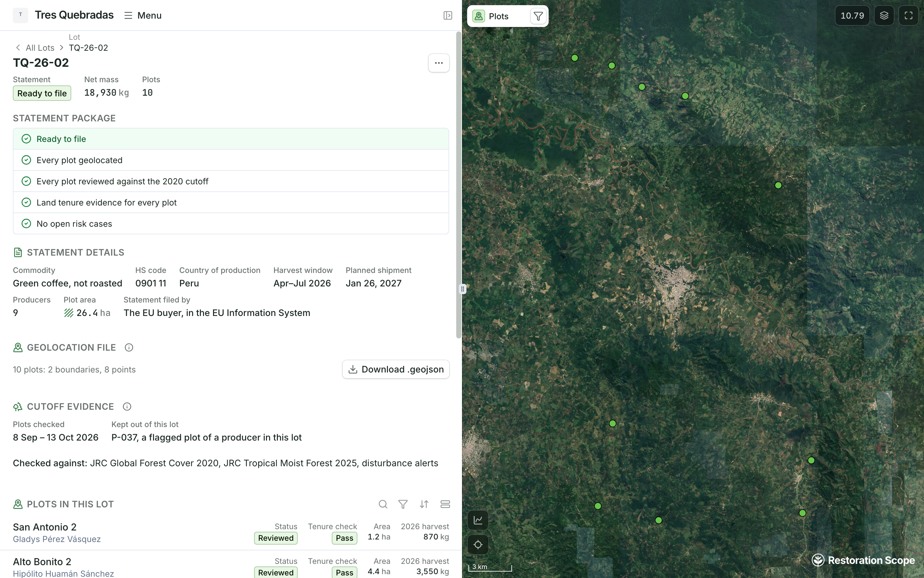Select the No open risk cases row

(x=231, y=223)
